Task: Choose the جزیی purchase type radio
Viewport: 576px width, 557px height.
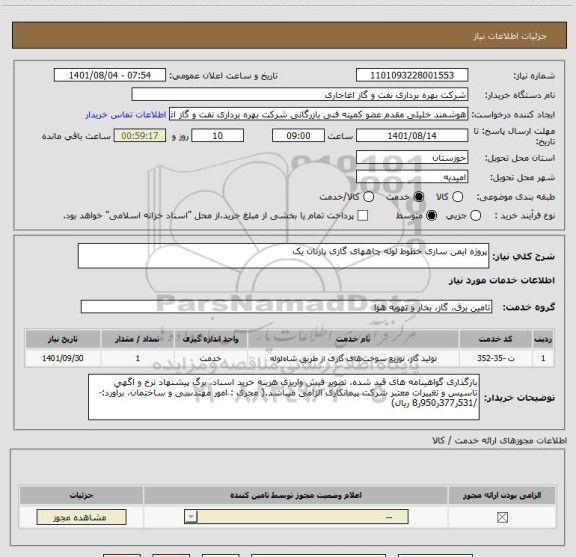Action: pos(475,216)
